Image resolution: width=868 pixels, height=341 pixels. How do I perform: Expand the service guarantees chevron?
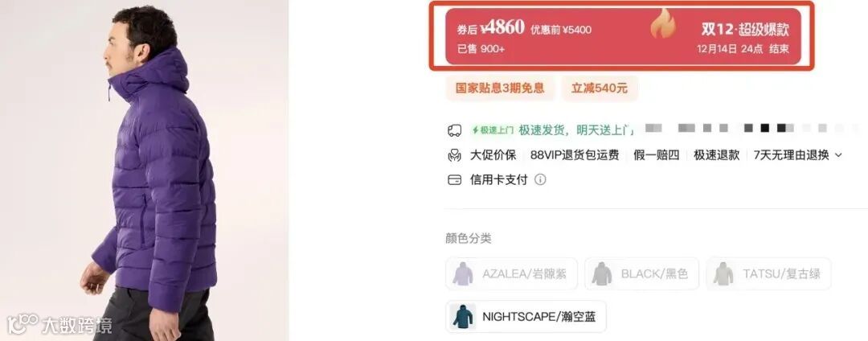[838, 155]
